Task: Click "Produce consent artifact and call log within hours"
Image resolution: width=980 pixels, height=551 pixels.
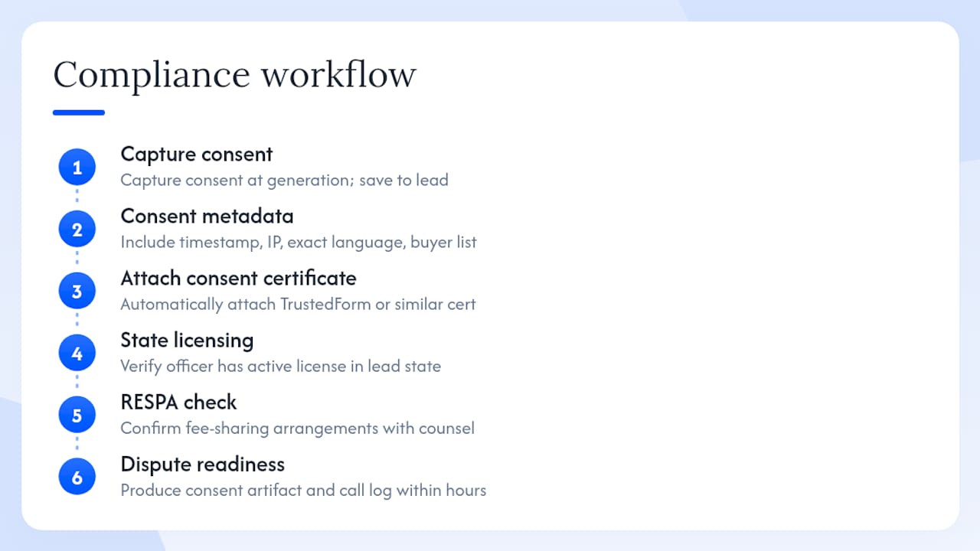Action: pyautogui.click(x=304, y=491)
